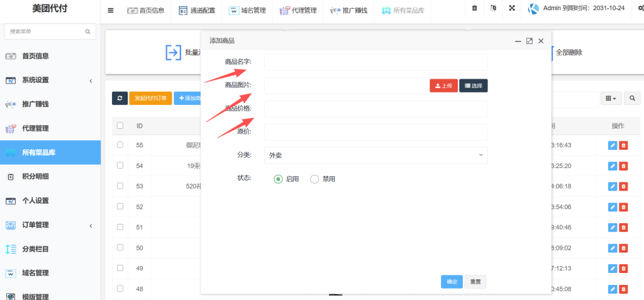
Task: Check the row 51 checkbox
Action: tap(120, 227)
